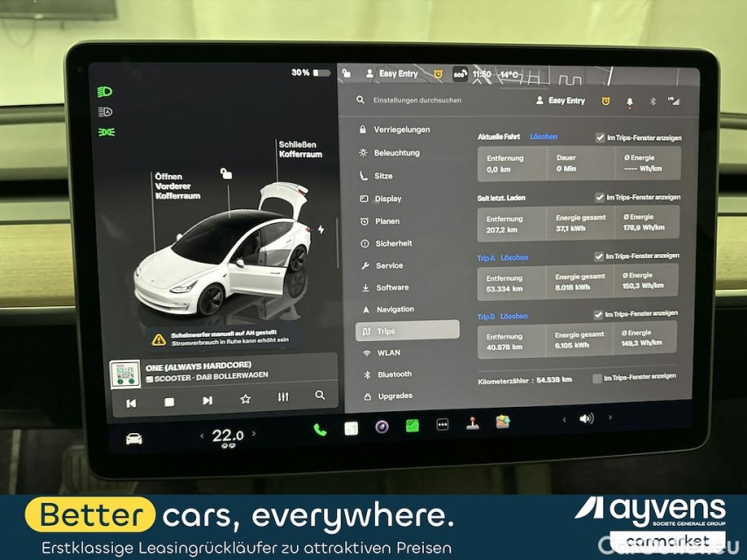Open the phone app
This screenshot has height=560, width=747.
tap(321, 430)
